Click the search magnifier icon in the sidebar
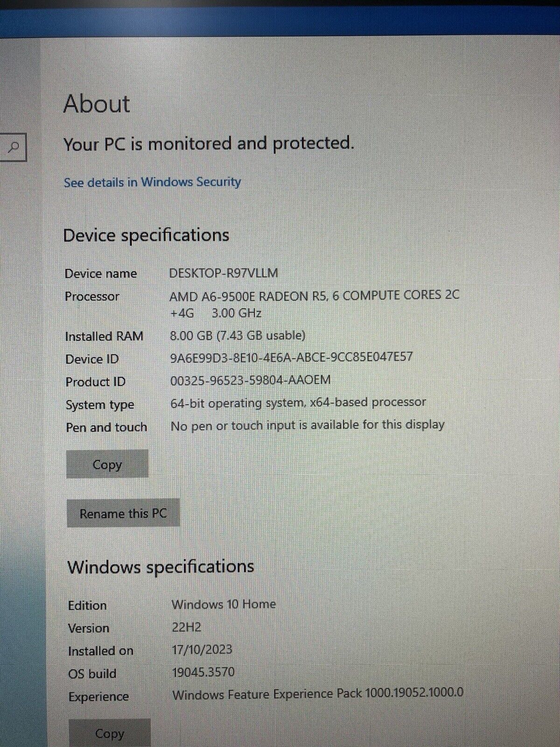Image resolution: width=560 pixels, height=747 pixels. click(x=14, y=148)
